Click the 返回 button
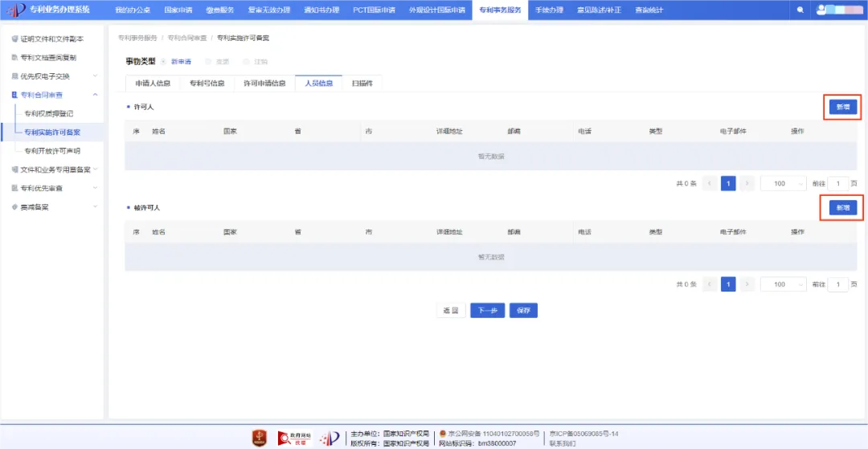This screenshot has height=449, width=868. click(x=451, y=311)
